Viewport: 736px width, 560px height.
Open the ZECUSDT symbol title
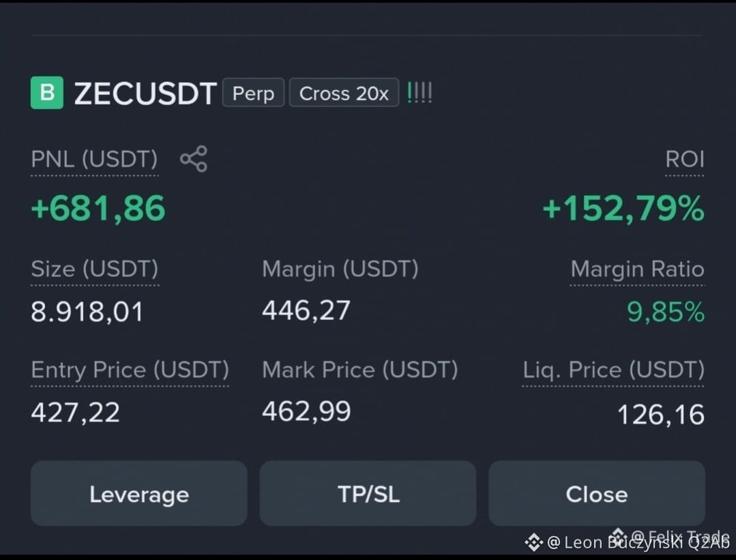[x=145, y=93]
